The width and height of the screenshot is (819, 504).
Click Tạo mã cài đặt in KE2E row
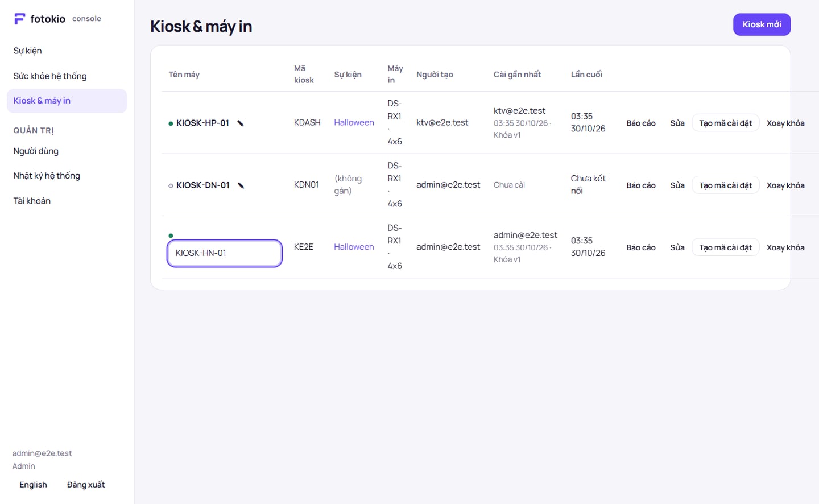726,247
